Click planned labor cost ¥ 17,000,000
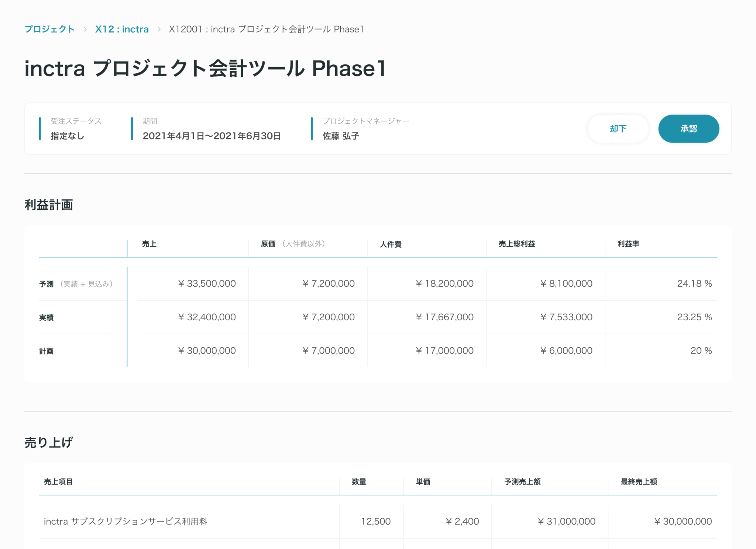 tap(444, 351)
